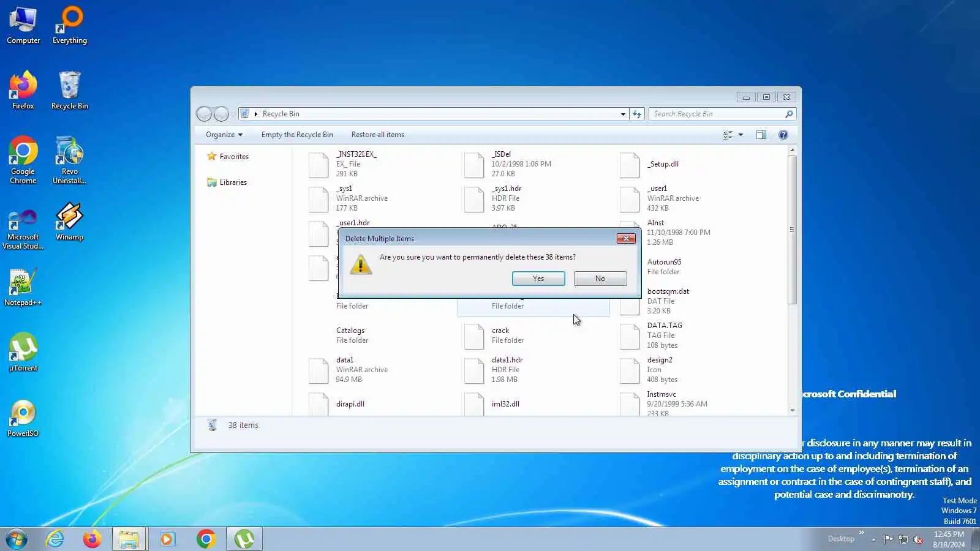Select the _user1 WinRAR archive
Image resolution: width=980 pixels, height=551 pixels.
tap(688, 198)
